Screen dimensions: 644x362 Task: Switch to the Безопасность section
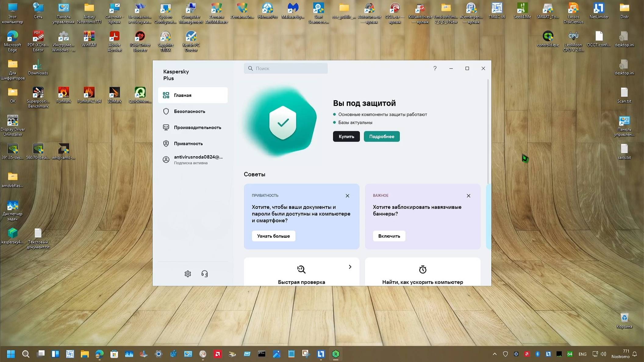pyautogui.click(x=189, y=111)
